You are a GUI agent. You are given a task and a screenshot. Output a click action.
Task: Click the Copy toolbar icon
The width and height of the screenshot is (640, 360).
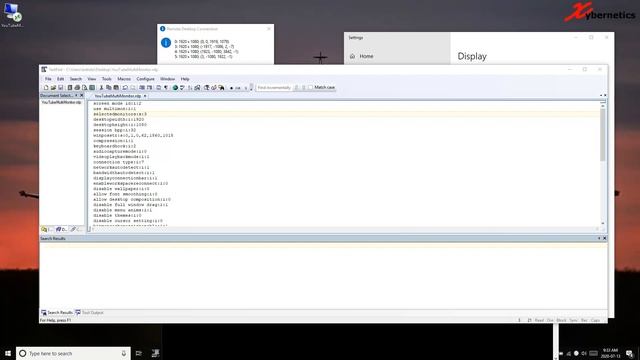(x=109, y=87)
